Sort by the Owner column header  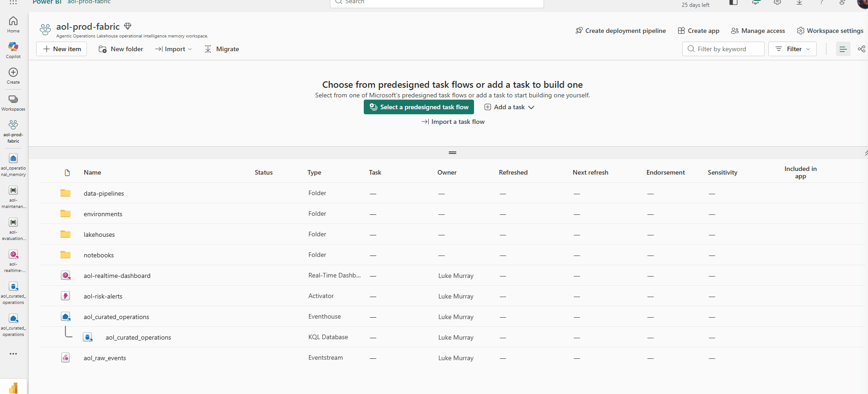pyautogui.click(x=447, y=172)
